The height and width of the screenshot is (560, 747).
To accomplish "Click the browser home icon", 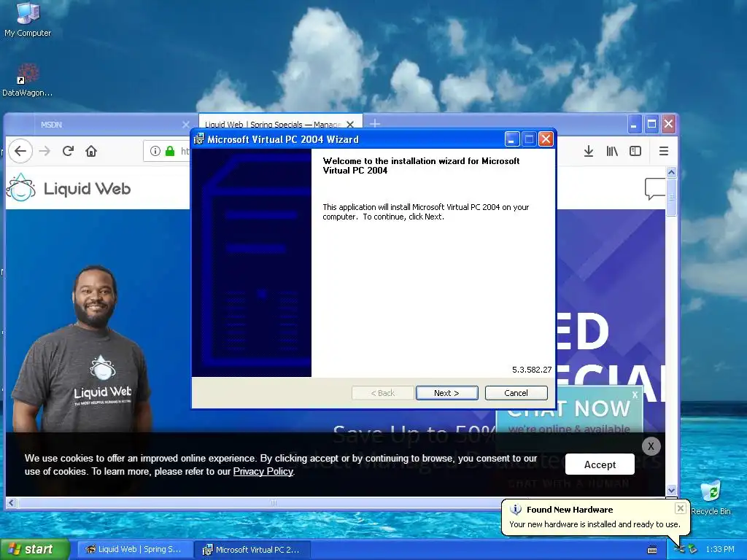I will (x=91, y=151).
